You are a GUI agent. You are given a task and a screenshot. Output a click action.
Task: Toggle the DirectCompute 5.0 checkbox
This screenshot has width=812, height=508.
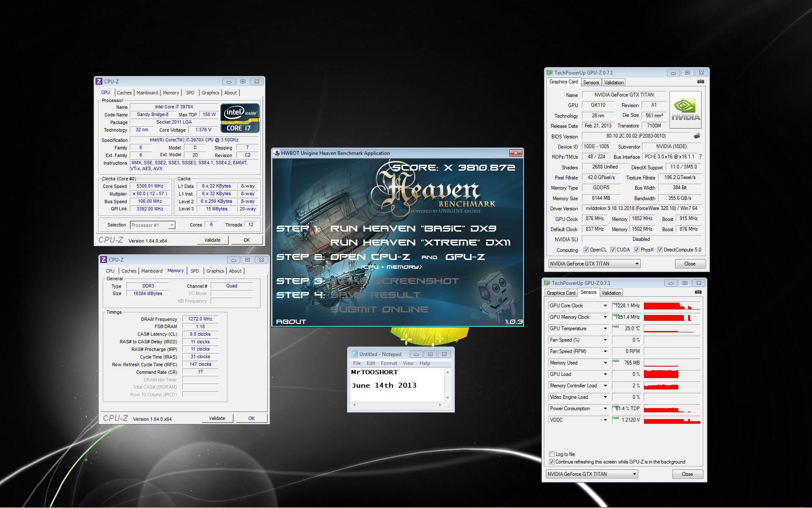pyautogui.click(x=660, y=250)
